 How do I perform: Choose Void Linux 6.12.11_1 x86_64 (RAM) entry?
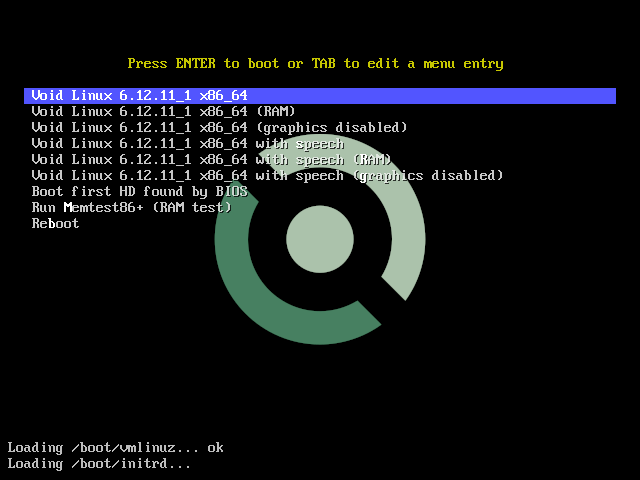tap(163, 111)
